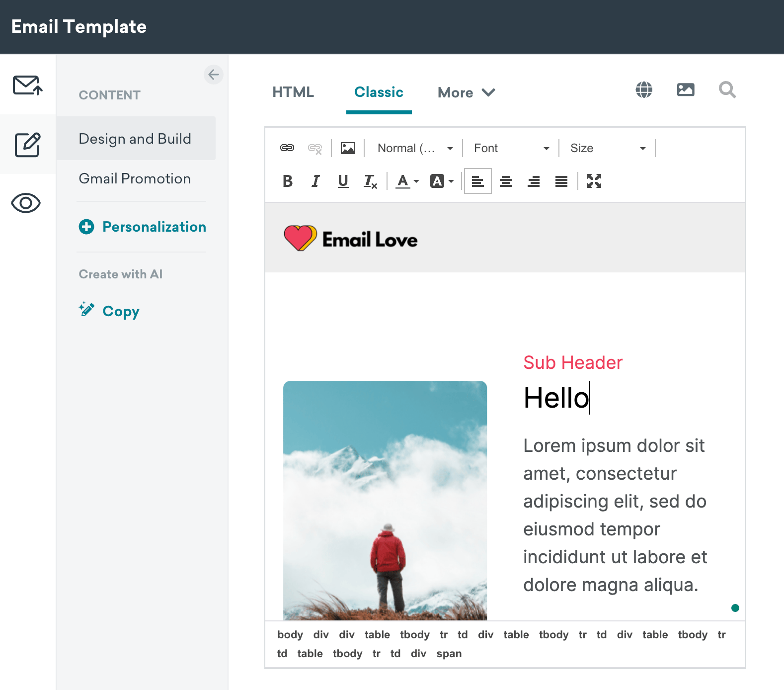Open Gmail Promotion section
Viewport: 784px width, 690px height.
(x=135, y=178)
